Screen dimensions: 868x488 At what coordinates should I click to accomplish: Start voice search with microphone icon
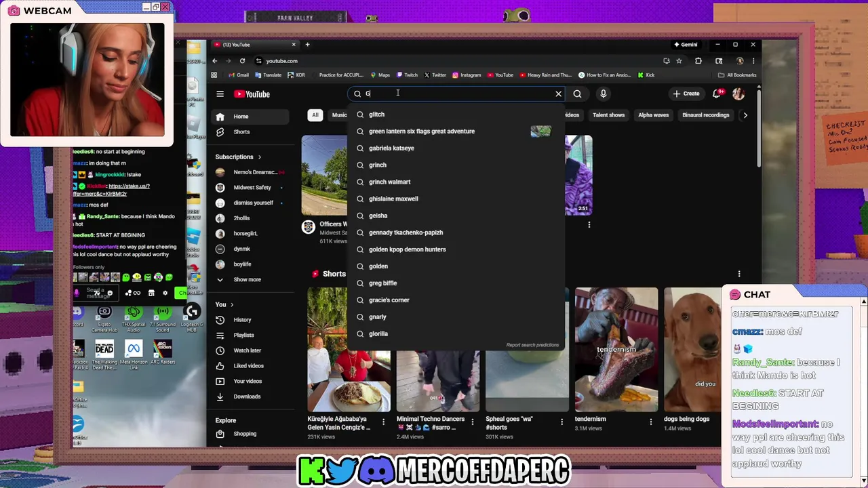(x=603, y=94)
